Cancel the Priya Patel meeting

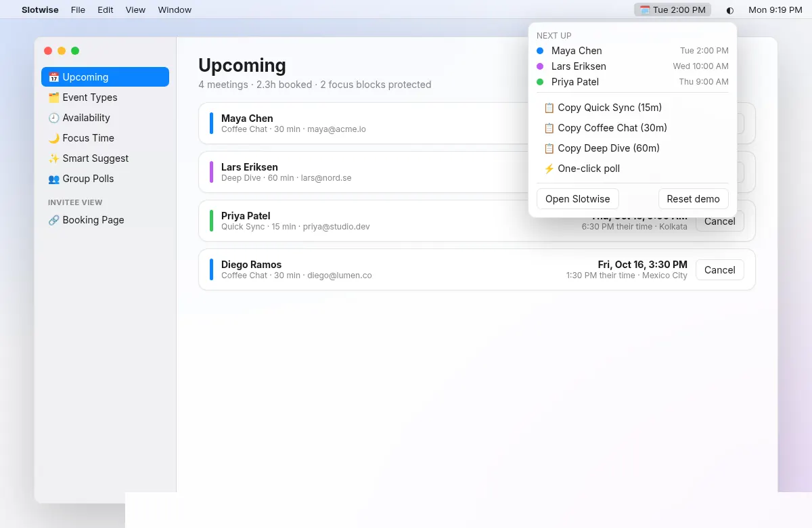point(720,221)
